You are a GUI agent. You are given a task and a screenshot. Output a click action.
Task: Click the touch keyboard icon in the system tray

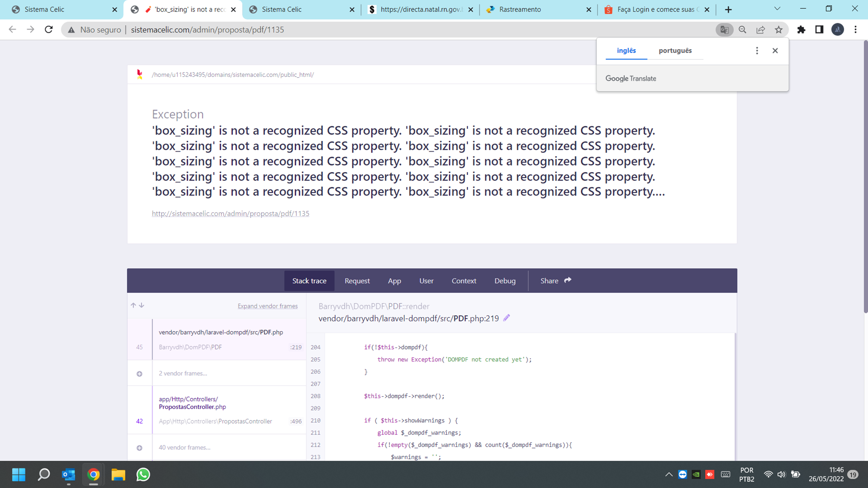tap(725, 474)
